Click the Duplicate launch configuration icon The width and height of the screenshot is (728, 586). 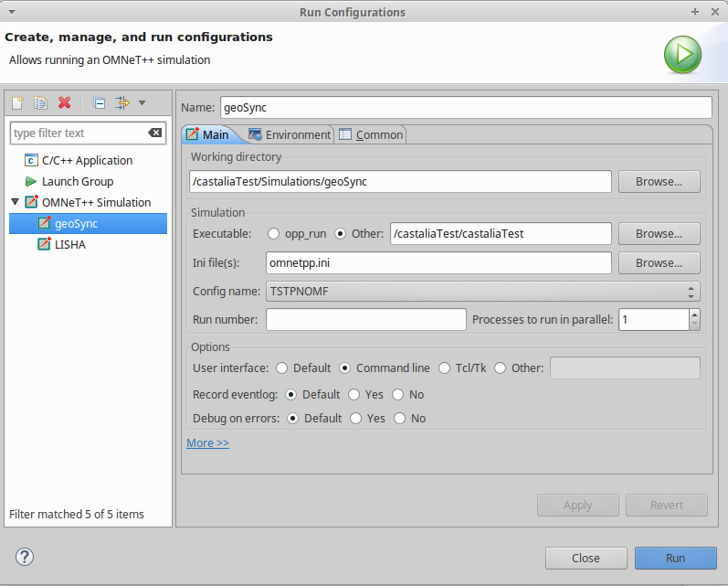click(x=41, y=102)
